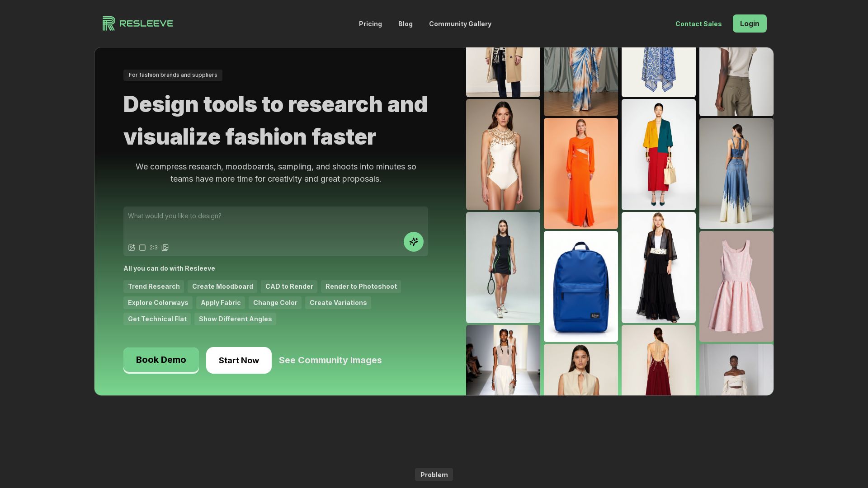Choose the Get Technical Flat chip
The height and width of the screenshot is (488, 868).
[x=157, y=319]
